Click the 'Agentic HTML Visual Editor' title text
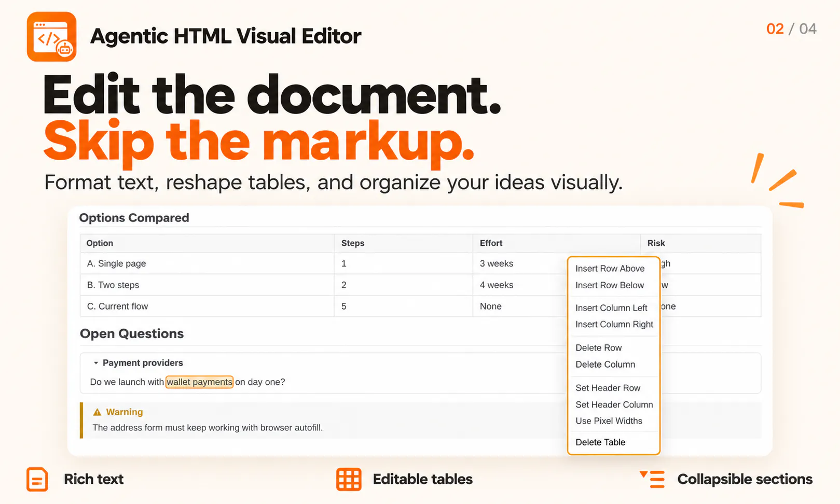The width and height of the screenshot is (840, 504). pyautogui.click(x=226, y=36)
